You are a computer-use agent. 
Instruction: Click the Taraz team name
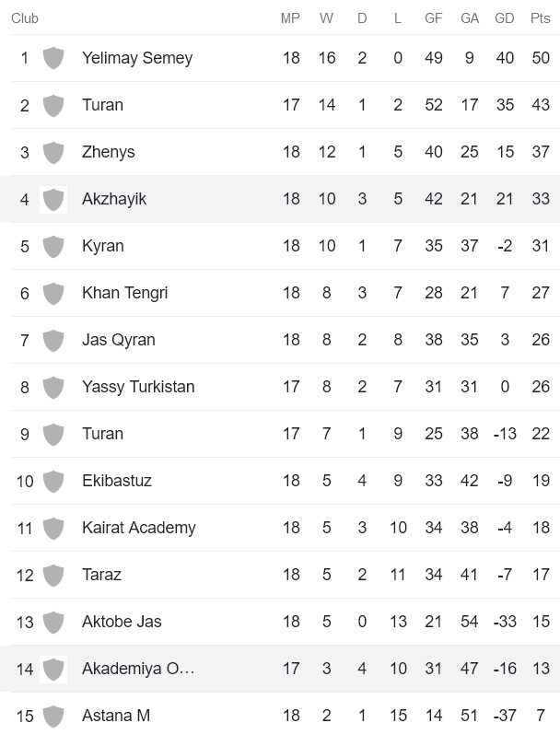point(101,575)
